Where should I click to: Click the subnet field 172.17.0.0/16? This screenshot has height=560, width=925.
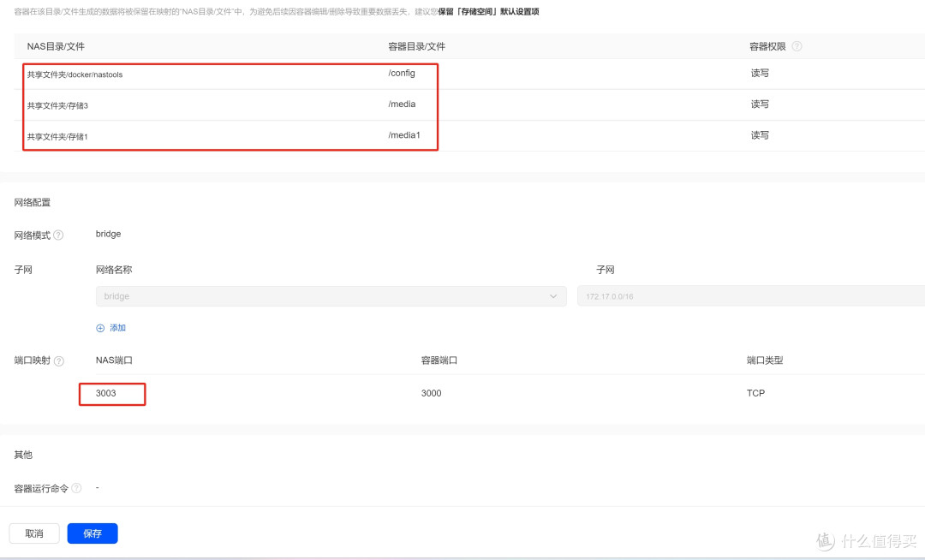751,296
